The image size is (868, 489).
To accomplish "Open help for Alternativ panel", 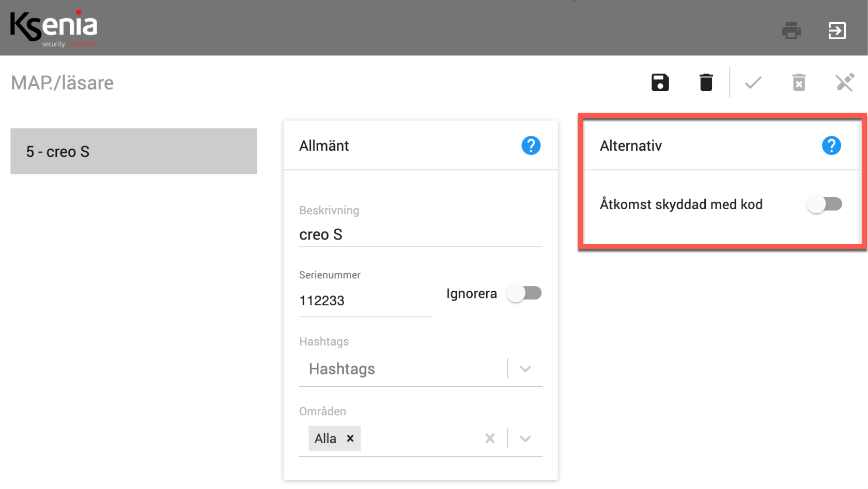I will [x=831, y=146].
